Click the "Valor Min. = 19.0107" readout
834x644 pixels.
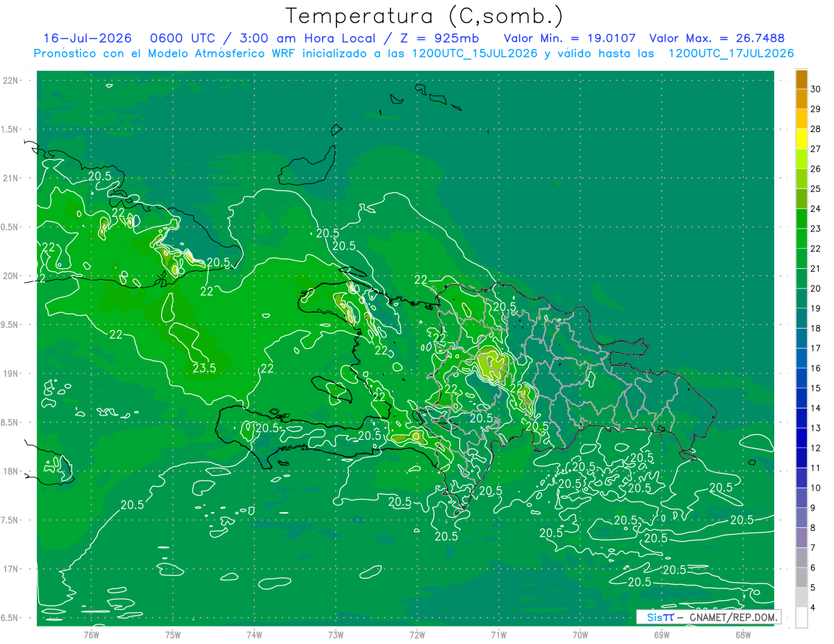(569, 38)
